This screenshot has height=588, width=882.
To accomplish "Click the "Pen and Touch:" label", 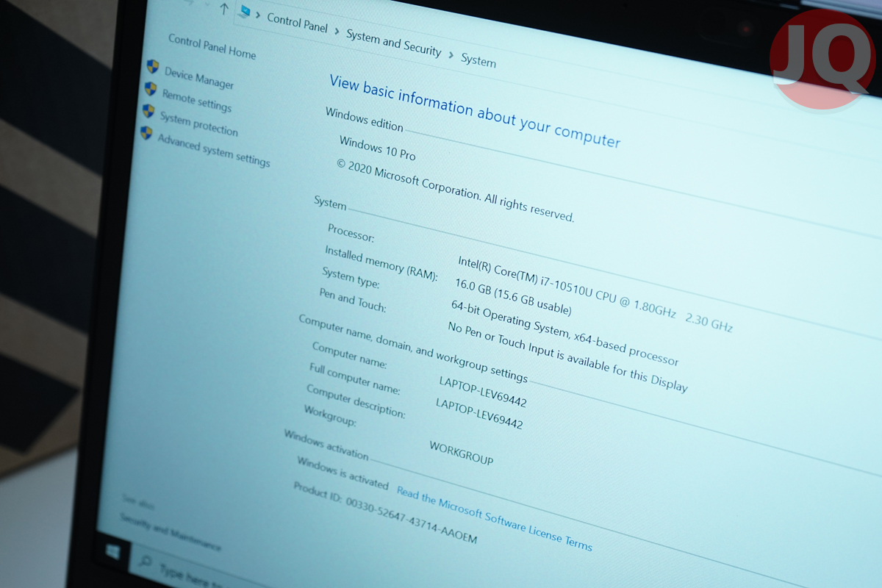I will (x=353, y=301).
